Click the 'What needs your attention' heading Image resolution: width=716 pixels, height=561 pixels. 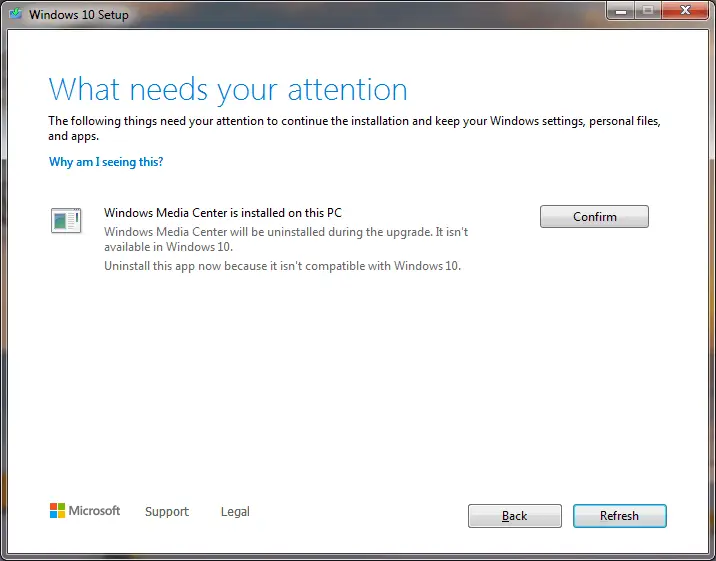pos(228,89)
